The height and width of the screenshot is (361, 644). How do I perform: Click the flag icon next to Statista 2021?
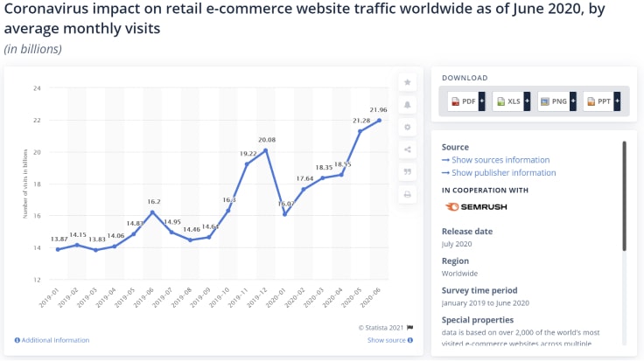pyautogui.click(x=409, y=328)
